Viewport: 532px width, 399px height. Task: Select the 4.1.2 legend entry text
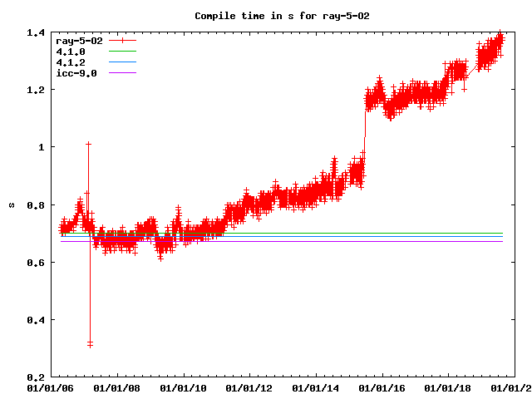(70, 62)
